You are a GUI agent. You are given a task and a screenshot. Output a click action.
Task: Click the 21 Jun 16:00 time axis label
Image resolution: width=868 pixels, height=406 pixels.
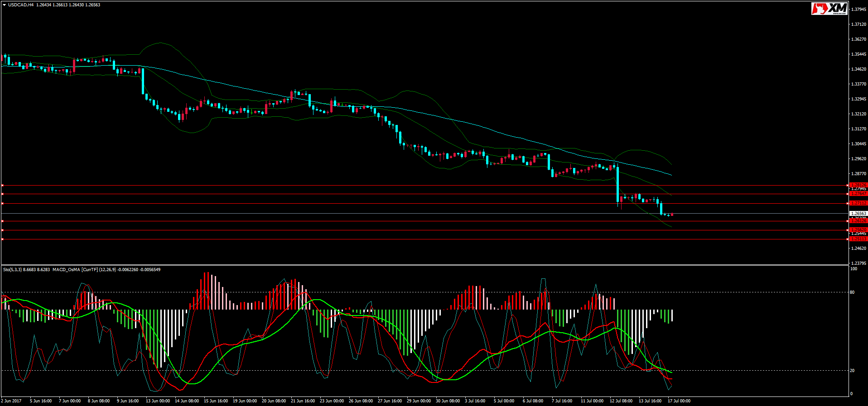click(x=303, y=401)
